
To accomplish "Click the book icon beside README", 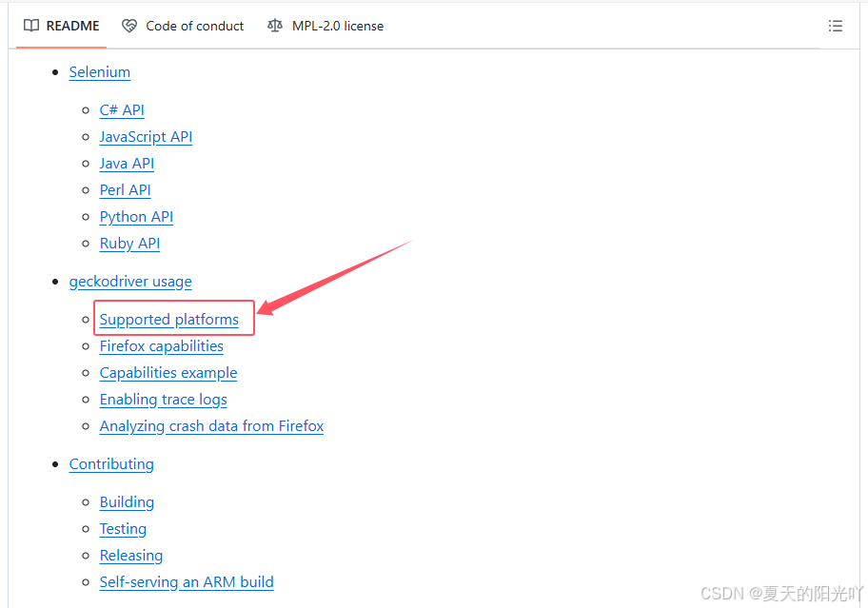I will coord(31,26).
